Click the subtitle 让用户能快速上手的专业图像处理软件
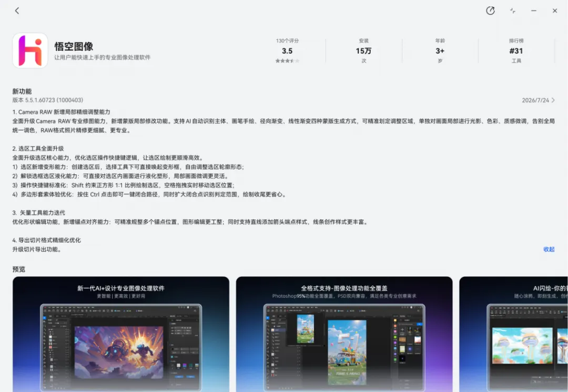This screenshot has height=392, width=568. click(103, 57)
